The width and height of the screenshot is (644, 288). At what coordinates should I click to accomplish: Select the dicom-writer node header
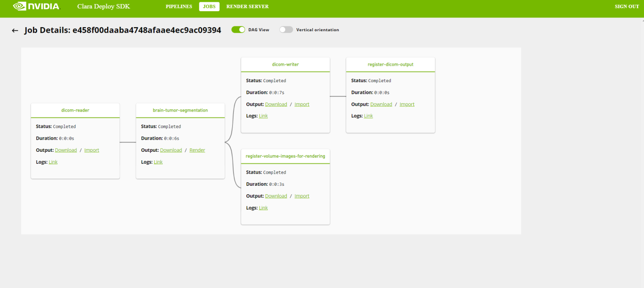[x=285, y=64]
